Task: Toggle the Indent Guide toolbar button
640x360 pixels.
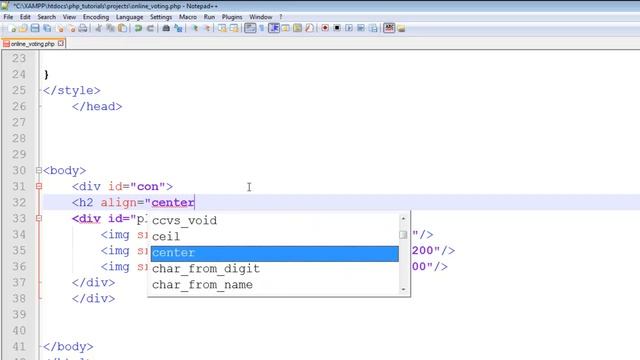Action: coord(273,28)
